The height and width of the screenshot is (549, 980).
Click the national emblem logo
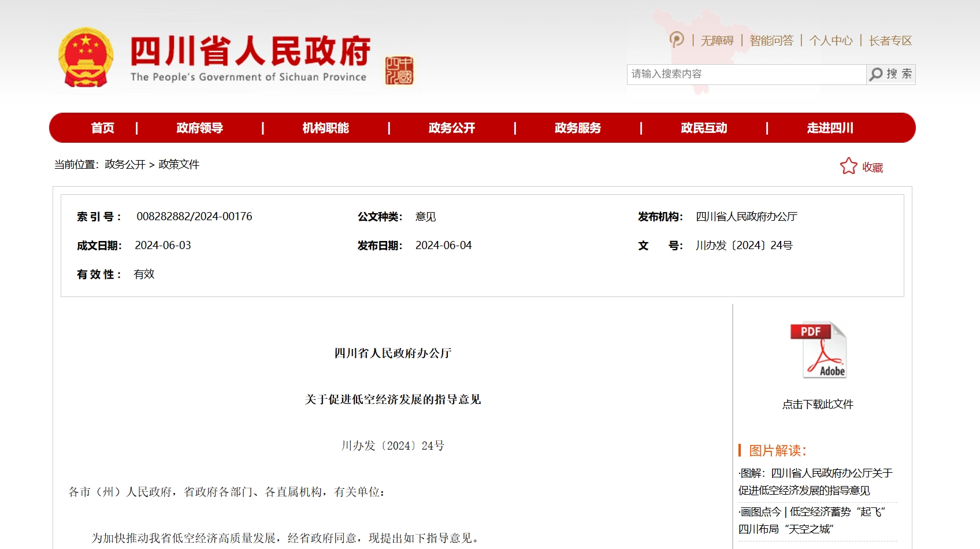click(x=86, y=58)
